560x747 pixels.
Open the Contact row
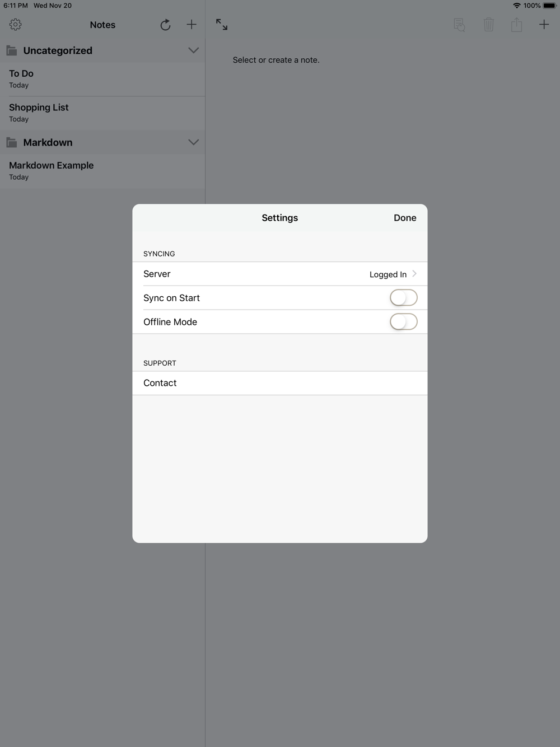click(x=280, y=383)
